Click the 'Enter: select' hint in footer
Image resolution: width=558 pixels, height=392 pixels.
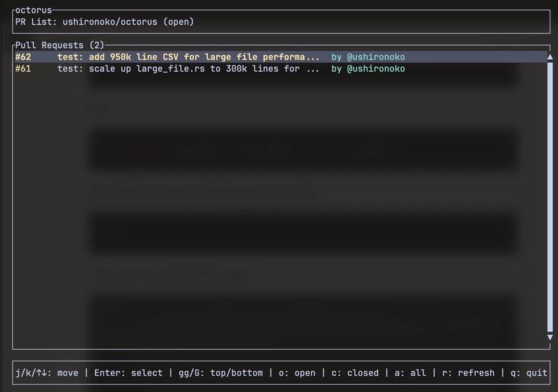coord(128,372)
